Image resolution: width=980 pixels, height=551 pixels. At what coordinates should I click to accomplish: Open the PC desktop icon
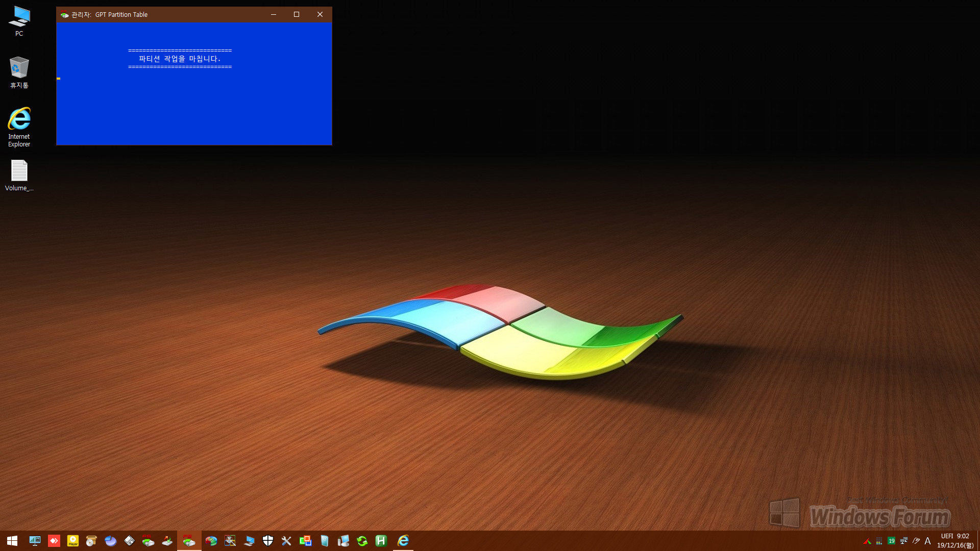click(x=19, y=21)
